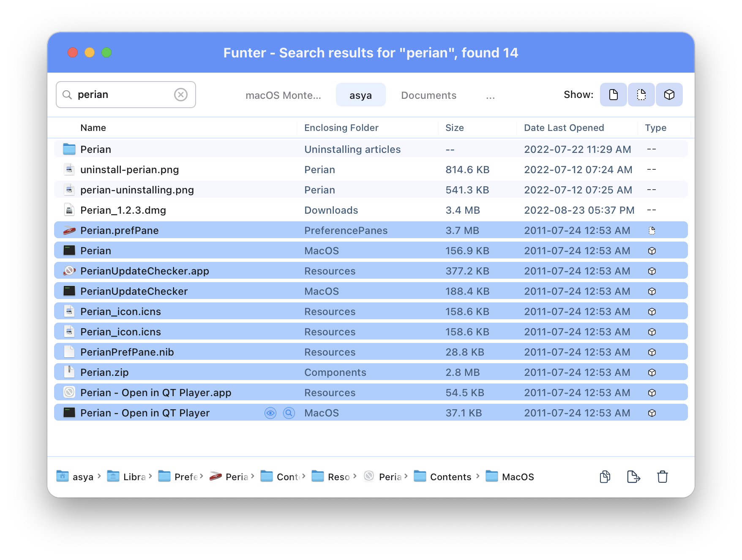Image resolution: width=742 pixels, height=560 pixels.
Task: Click Perian executable icon in MacOS folder
Action: pyautogui.click(x=69, y=250)
